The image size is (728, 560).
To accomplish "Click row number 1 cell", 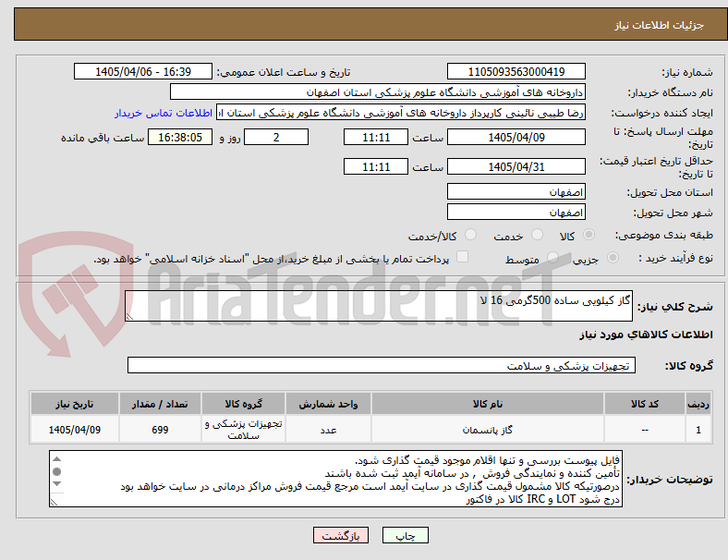I will tap(698, 430).
